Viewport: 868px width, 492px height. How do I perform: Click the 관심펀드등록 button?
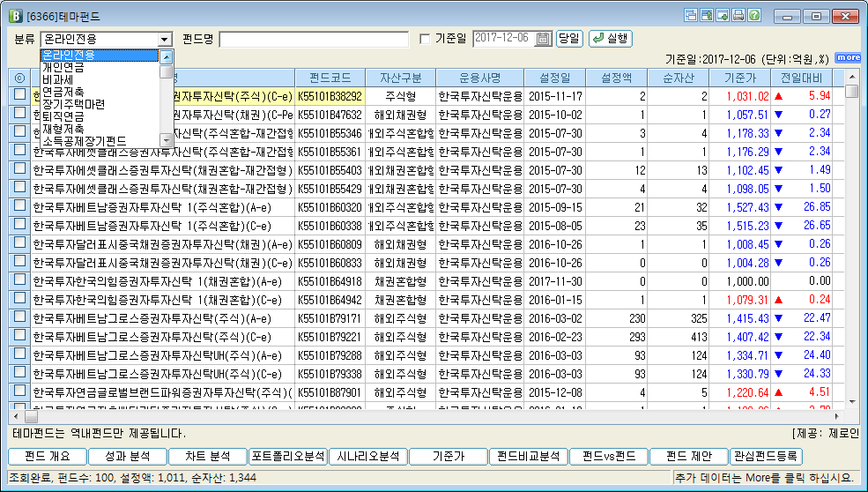(x=767, y=457)
